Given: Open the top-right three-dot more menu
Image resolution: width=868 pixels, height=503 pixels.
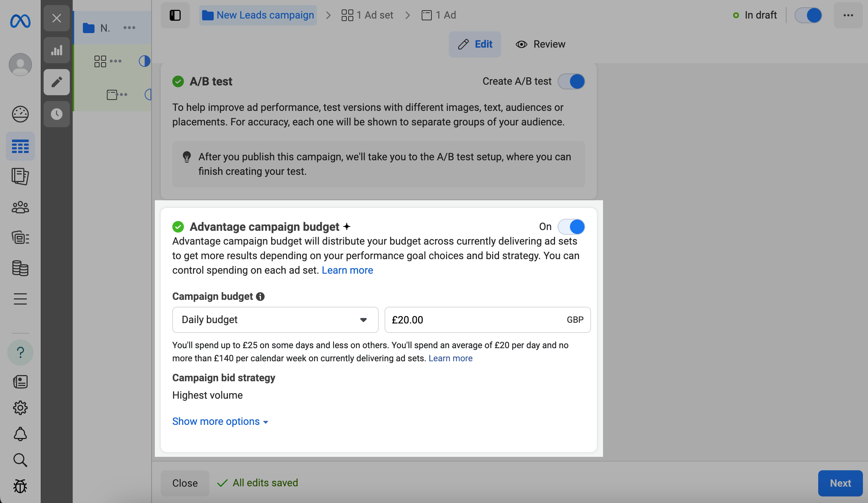Looking at the screenshot, I should coord(848,15).
